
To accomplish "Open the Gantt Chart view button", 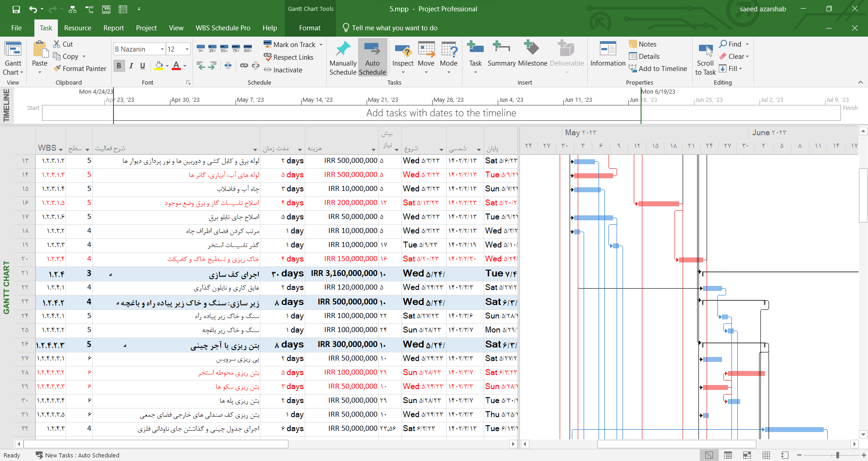I will click(13, 58).
